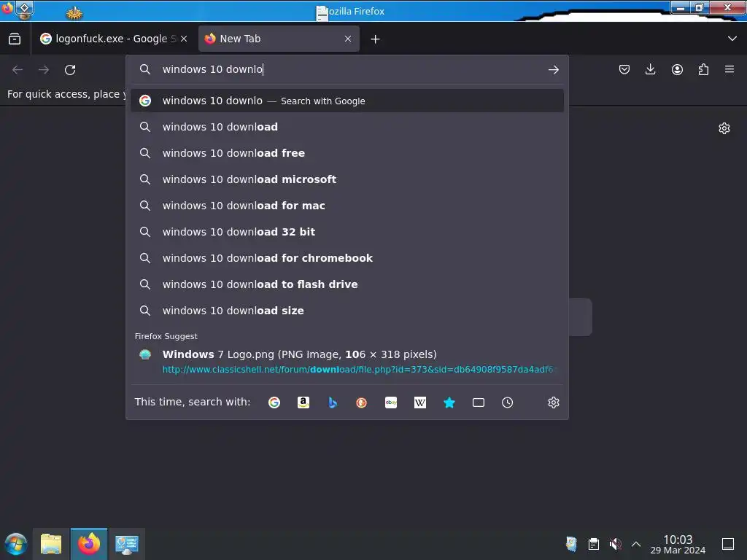Search history with clock icon

pos(508,402)
